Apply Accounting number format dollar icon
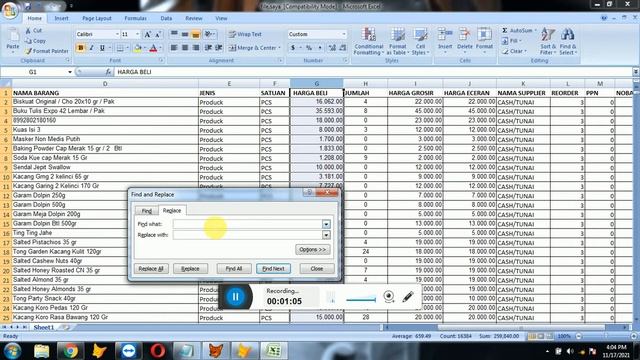Image resolution: width=640 pixels, height=360 pixels. tap(293, 48)
